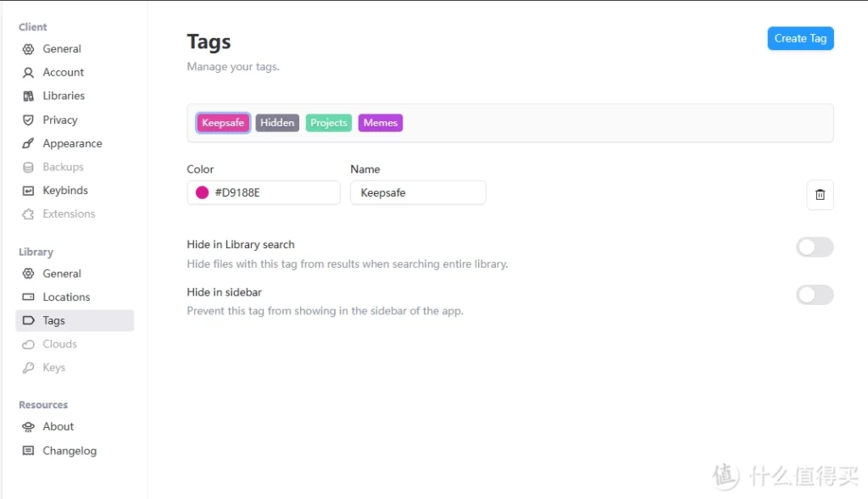868x499 pixels.
Task: Click the Create Tag button
Action: 800,38
